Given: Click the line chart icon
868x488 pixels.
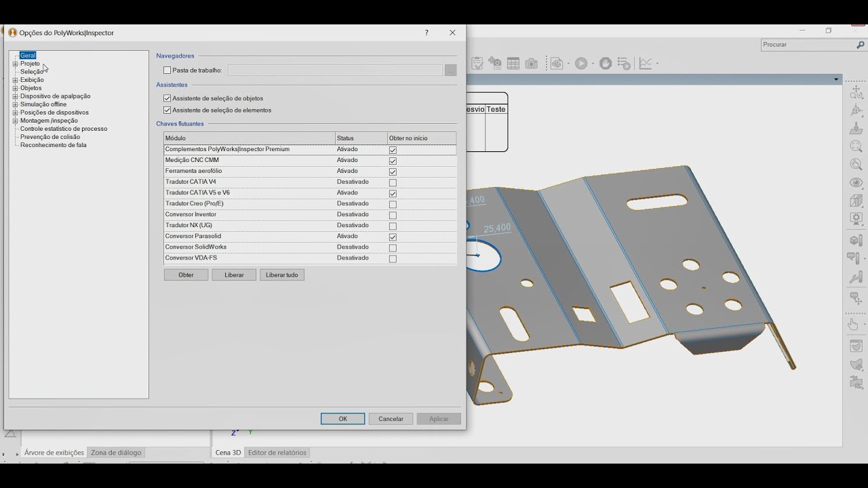Looking at the screenshot, I should tap(646, 63).
